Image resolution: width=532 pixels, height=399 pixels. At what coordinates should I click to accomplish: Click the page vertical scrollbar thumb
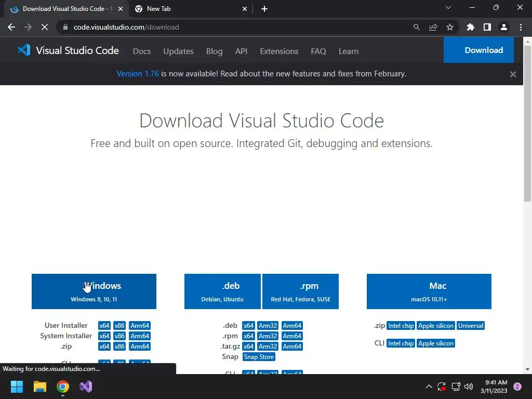527,124
